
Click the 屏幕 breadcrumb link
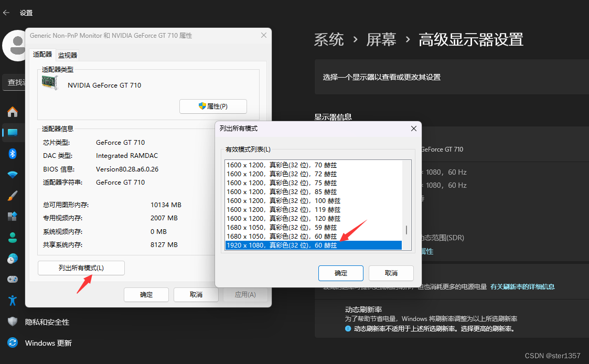(381, 40)
